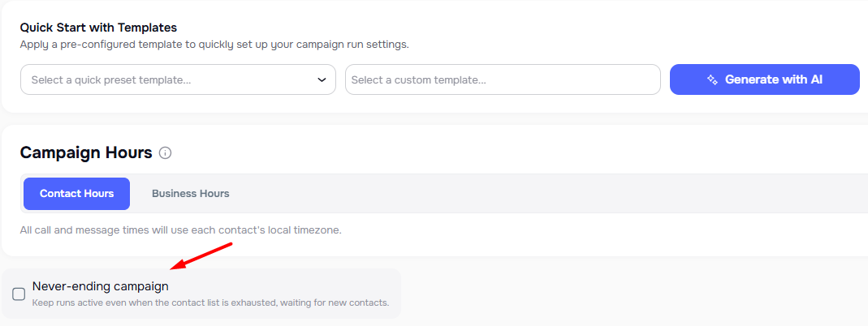Image resolution: width=868 pixels, height=326 pixels.
Task: Click the "Campaign Hours" section title
Action: (x=86, y=152)
